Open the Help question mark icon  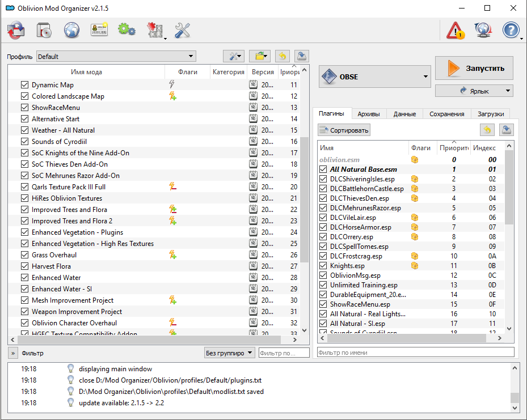(511, 30)
